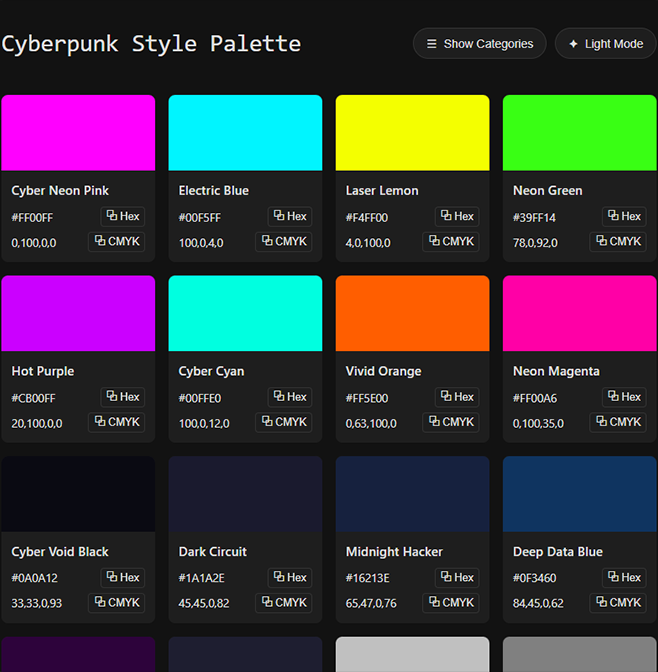Viewport: 658px width, 672px height.
Task: Select the Hot Purple color swatch
Action: pyautogui.click(x=78, y=313)
